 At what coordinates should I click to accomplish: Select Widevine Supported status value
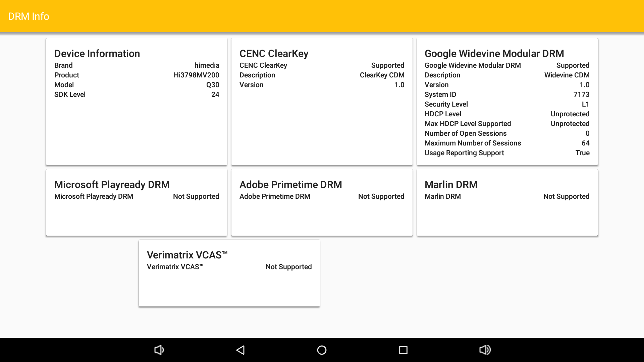[x=573, y=65]
